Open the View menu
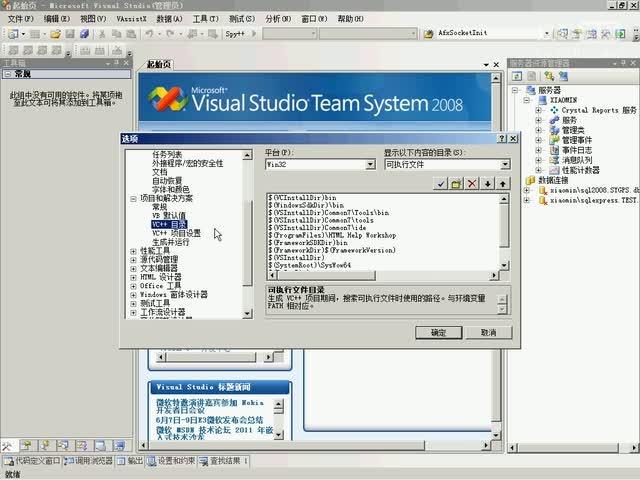This screenshot has width=640, height=480. [93, 19]
